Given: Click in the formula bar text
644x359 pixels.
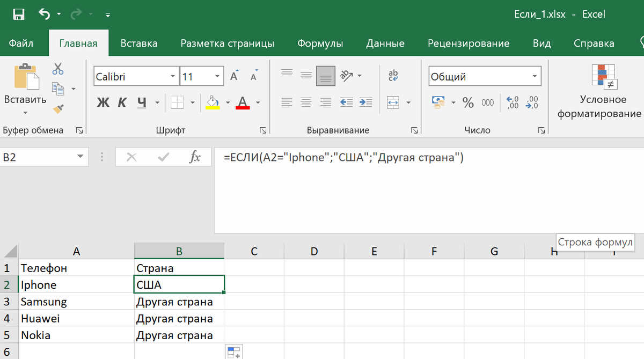Looking at the screenshot, I should point(343,158).
